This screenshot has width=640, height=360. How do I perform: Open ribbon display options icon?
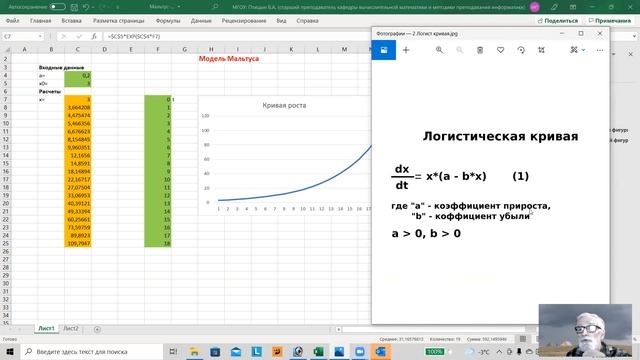pos(573,7)
